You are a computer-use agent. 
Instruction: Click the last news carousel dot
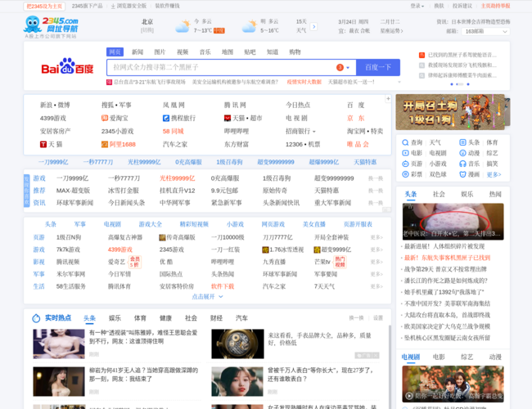tap(468, 84)
